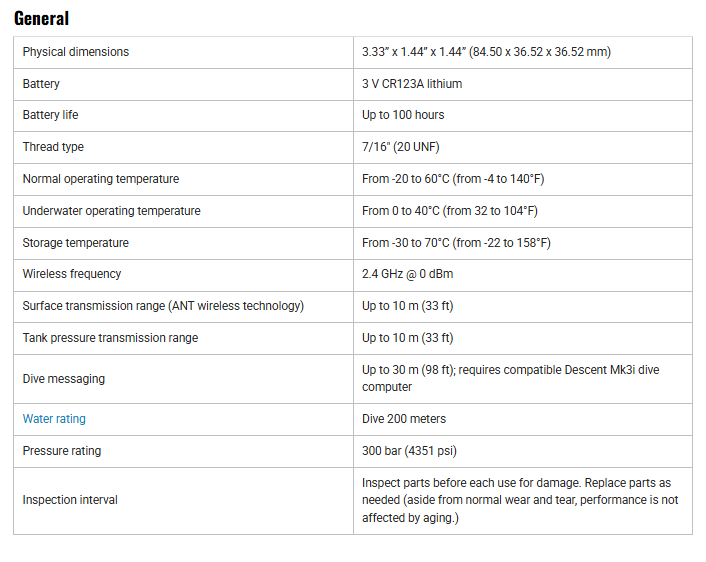Select the Up to 100 hours value
Screen dimensions: 706x562
pos(403,115)
